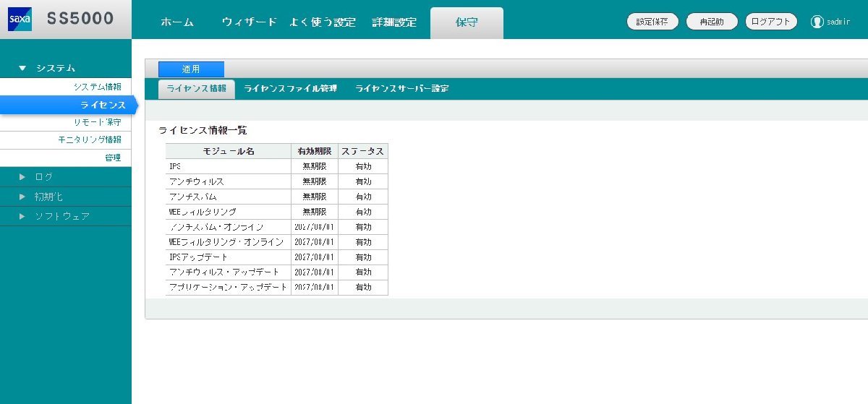Select the 保守 top tab
The height and width of the screenshot is (404, 868).
click(467, 22)
